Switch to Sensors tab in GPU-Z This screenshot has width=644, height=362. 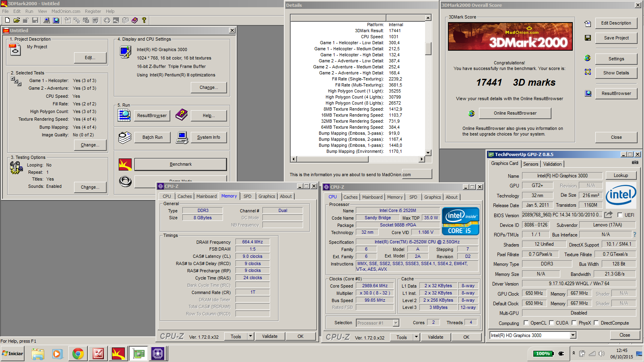point(530,164)
